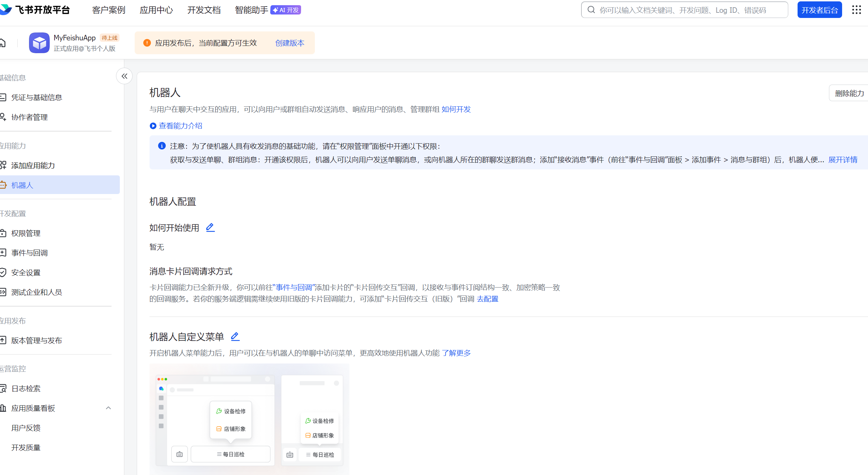The height and width of the screenshot is (475, 868).
Task: Collapse the 应用质量看板 section chevron
Action: pyautogui.click(x=108, y=408)
